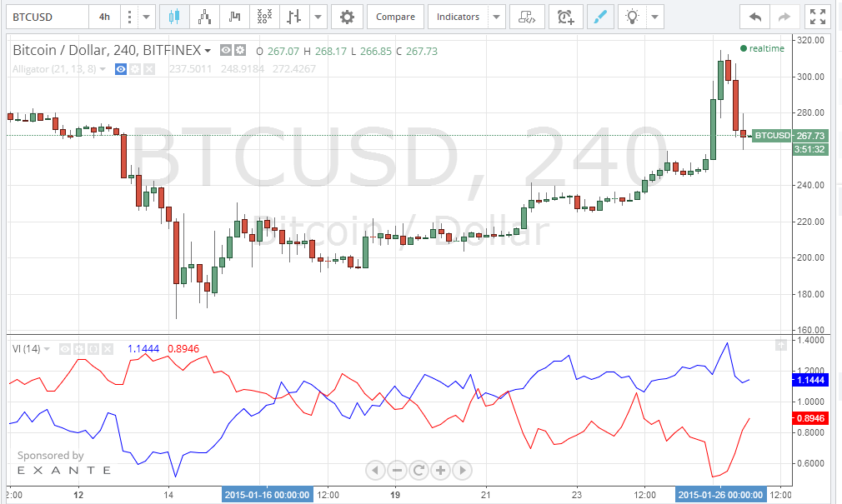This screenshot has height=504, width=842.
Task: Click the 3:51:32 countdown label
Action: pyautogui.click(x=809, y=149)
